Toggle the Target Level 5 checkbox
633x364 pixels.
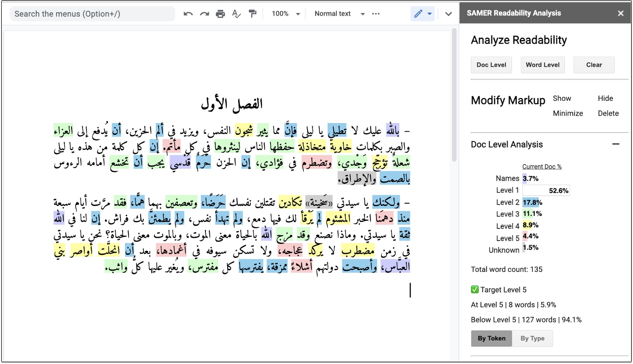(475, 289)
